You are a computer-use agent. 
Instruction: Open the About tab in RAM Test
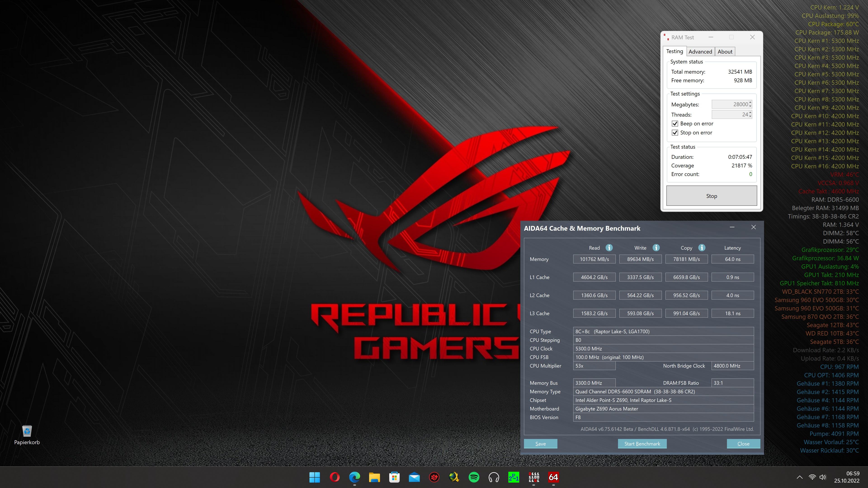pyautogui.click(x=725, y=52)
